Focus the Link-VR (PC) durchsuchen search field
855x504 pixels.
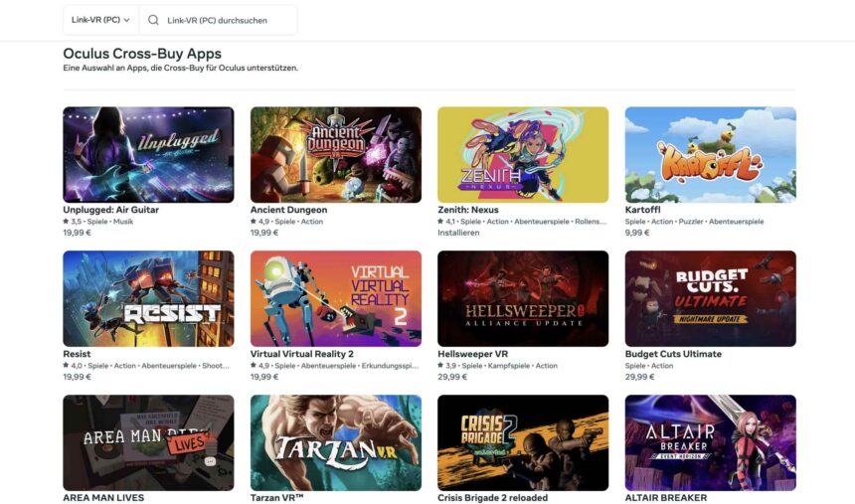click(x=218, y=20)
